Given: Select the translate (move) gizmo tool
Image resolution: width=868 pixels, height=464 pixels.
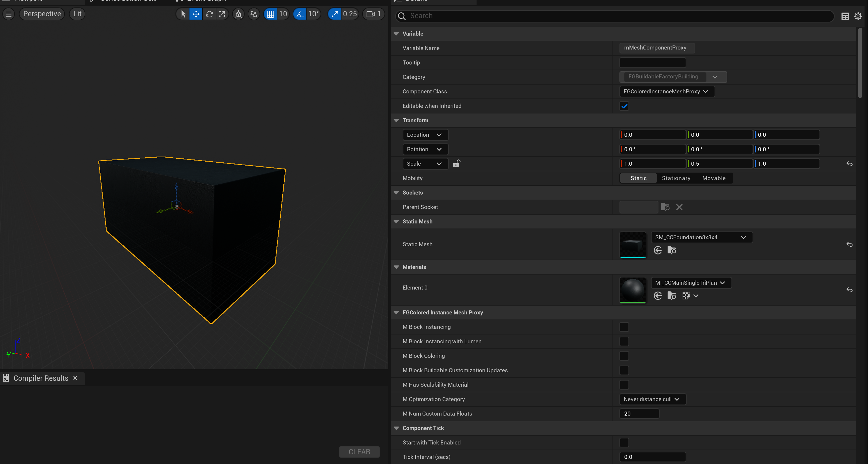Looking at the screenshot, I should tap(196, 14).
